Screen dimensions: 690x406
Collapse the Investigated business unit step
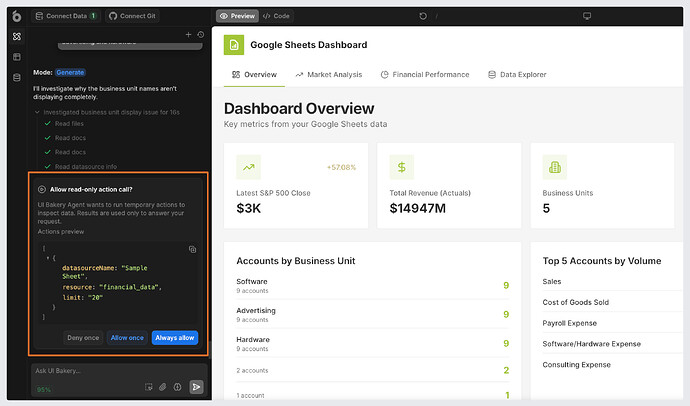[38, 113]
